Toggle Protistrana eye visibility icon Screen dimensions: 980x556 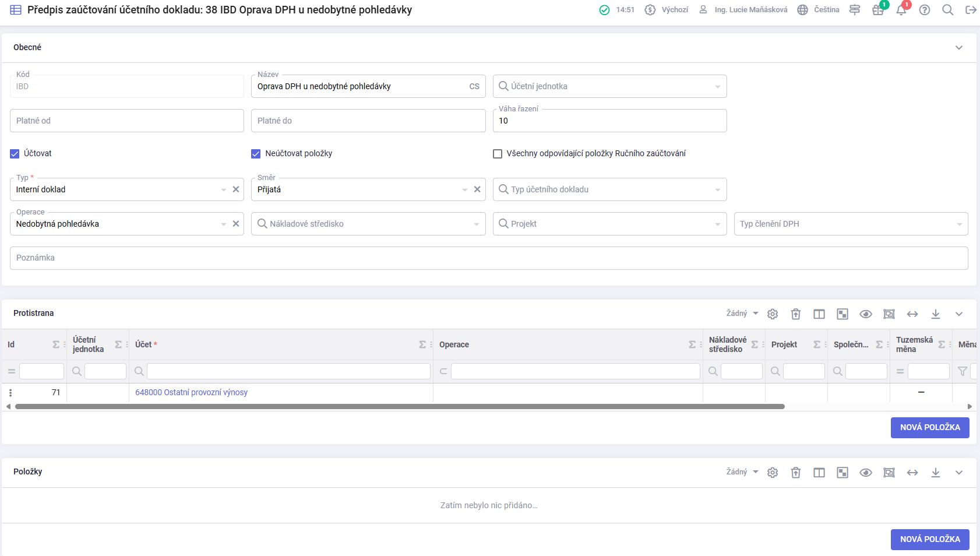coord(866,314)
